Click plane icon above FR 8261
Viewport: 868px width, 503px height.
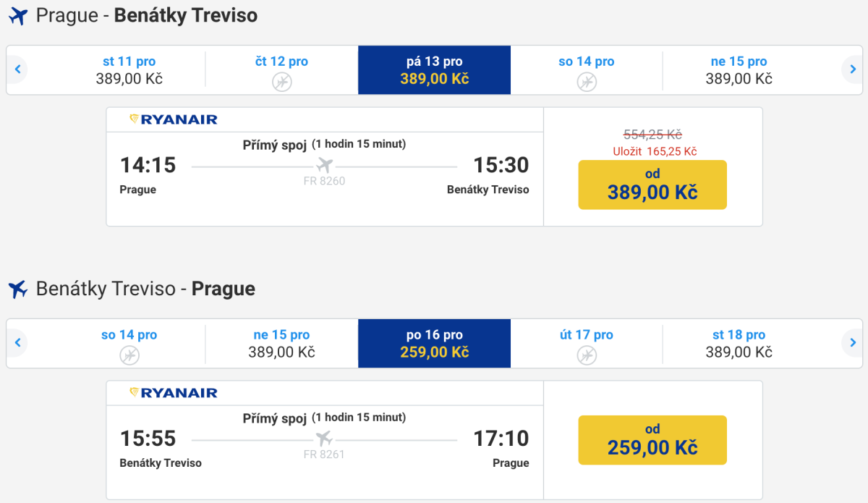(x=324, y=439)
